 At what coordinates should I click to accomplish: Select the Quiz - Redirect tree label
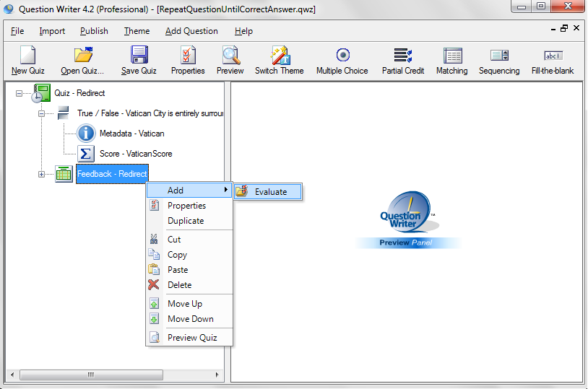pos(79,93)
